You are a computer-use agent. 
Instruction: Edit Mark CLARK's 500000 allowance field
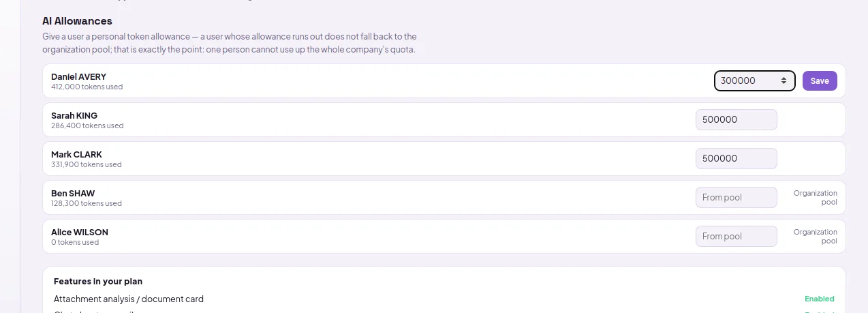(x=736, y=158)
